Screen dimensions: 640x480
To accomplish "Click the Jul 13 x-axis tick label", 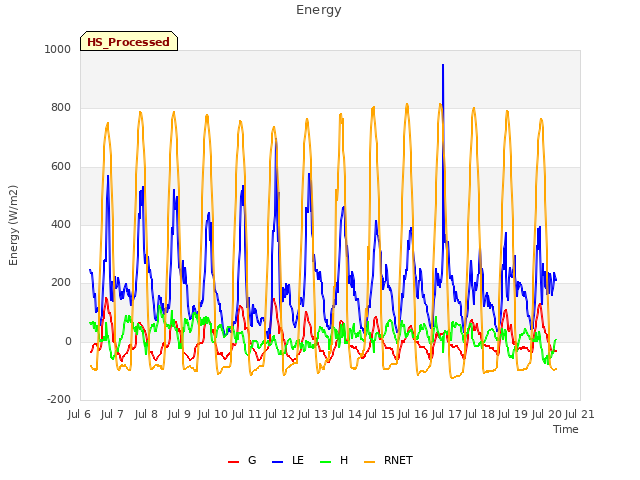I will tap(313, 415).
